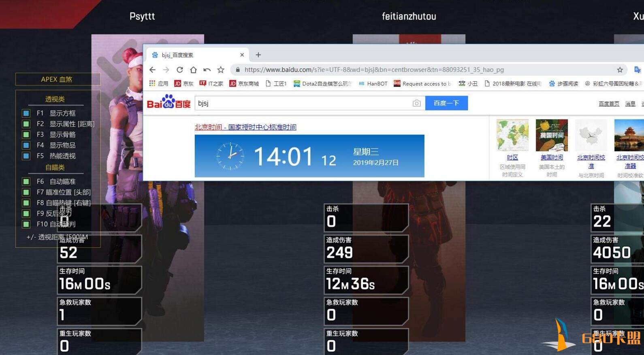Go forward in the browser
The height and width of the screenshot is (355, 644).
tap(166, 70)
